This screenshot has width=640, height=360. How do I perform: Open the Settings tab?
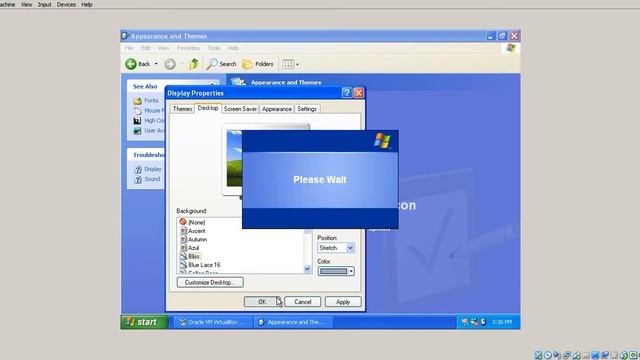coord(307,109)
